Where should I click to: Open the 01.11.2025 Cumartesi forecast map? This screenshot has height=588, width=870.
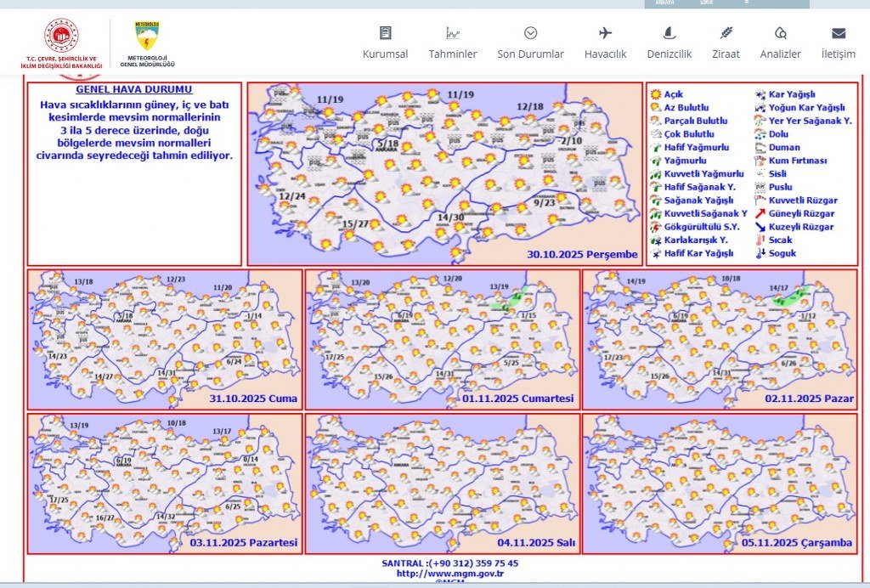(x=442, y=339)
